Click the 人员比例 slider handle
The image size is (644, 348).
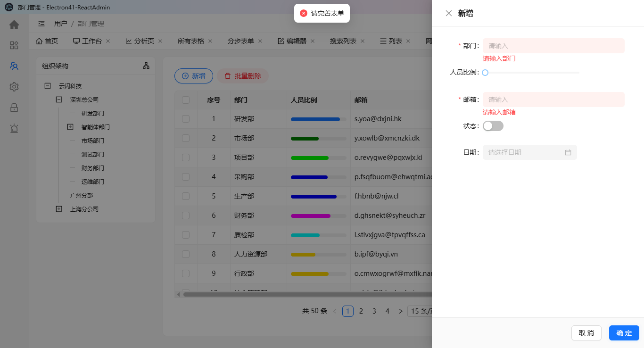coord(485,73)
